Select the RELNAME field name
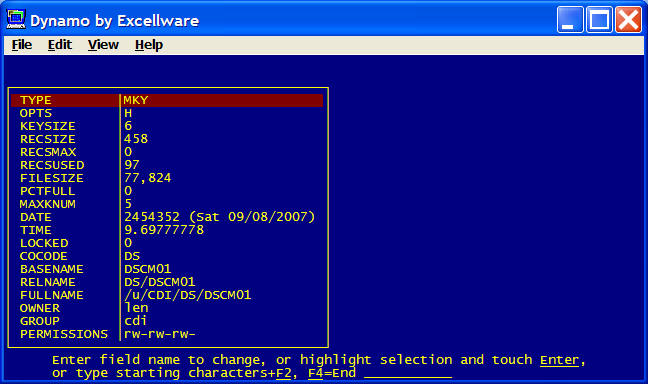Viewport: 648px width, 384px height. pyautogui.click(x=48, y=282)
